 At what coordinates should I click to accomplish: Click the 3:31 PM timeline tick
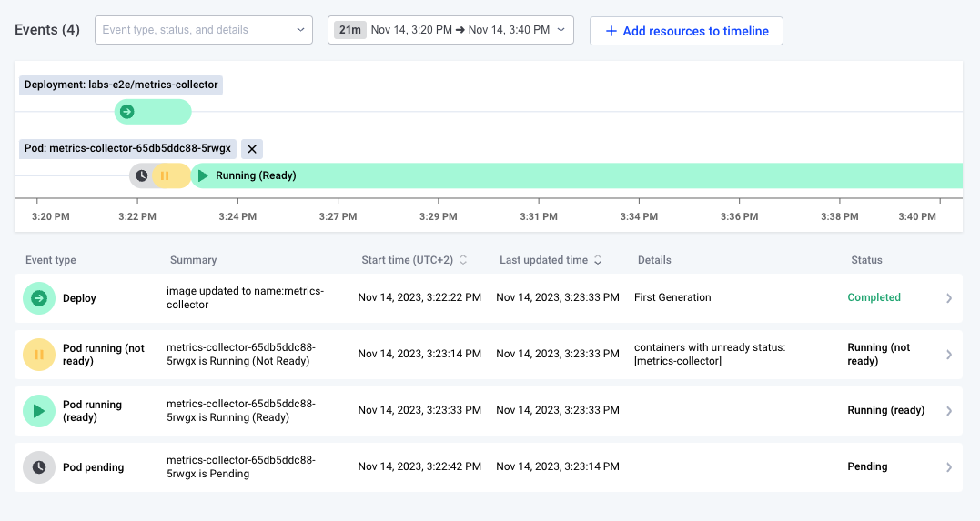pyautogui.click(x=539, y=216)
